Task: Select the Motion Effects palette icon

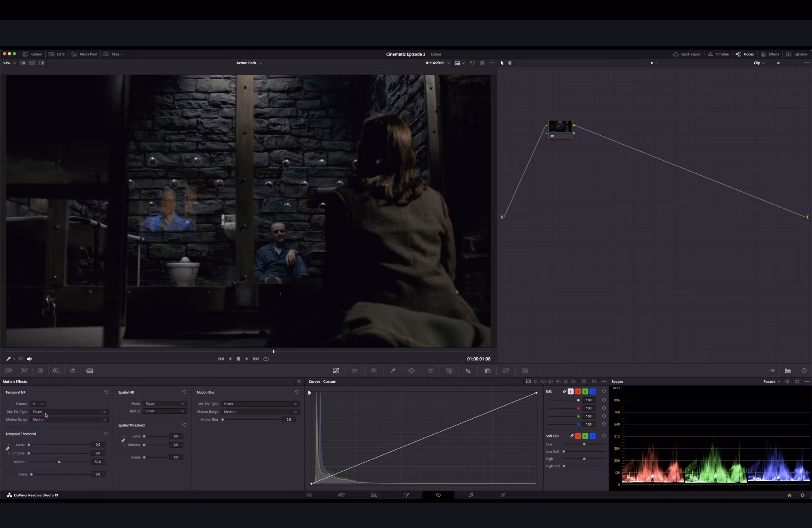Action: tap(89, 371)
